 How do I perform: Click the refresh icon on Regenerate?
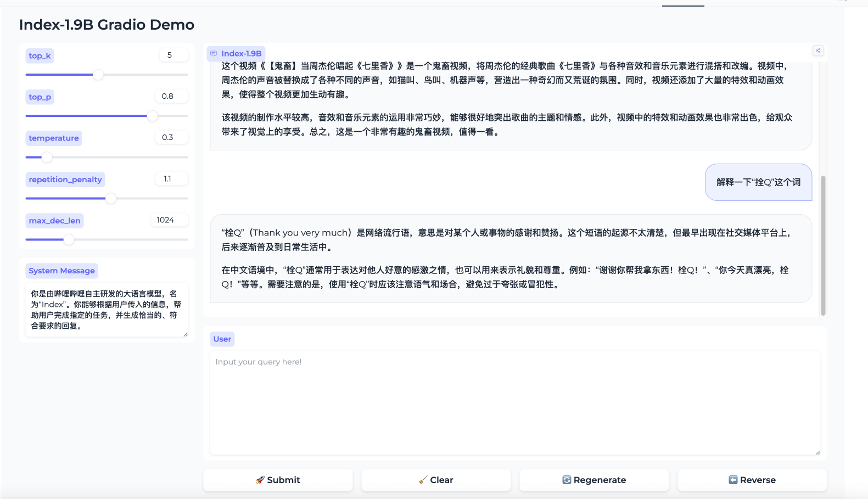(567, 480)
